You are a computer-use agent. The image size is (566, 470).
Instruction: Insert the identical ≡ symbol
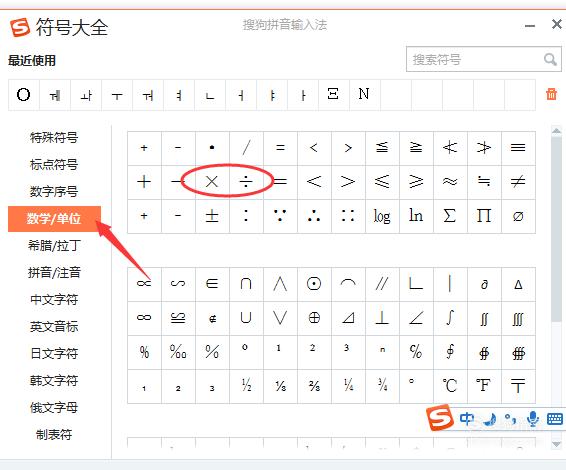pyautogui.click(x=518, y=148)
